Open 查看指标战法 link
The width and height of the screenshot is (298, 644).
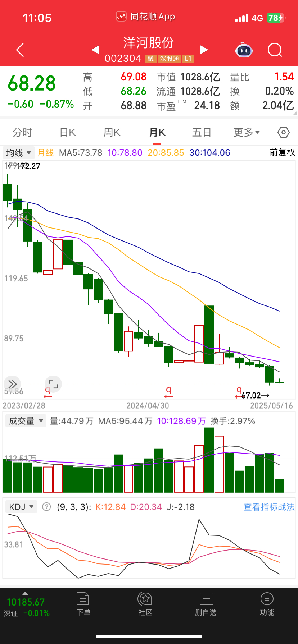pos(269,507)
